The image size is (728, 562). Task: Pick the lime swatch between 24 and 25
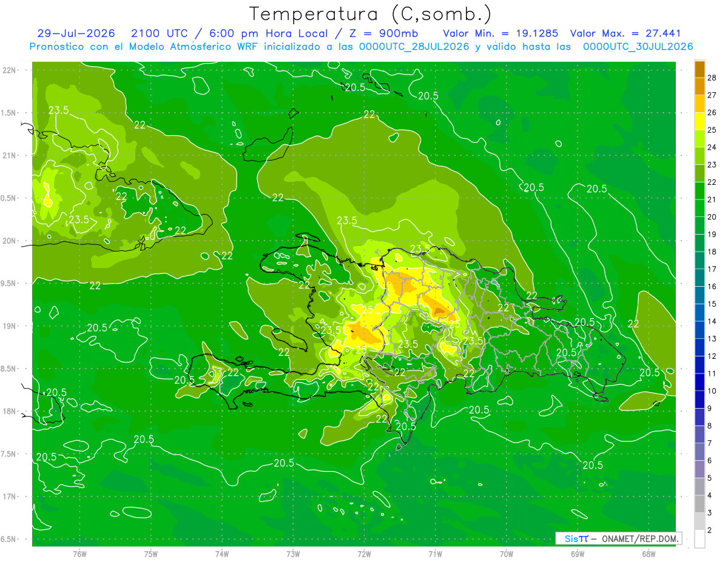point(699,139)
